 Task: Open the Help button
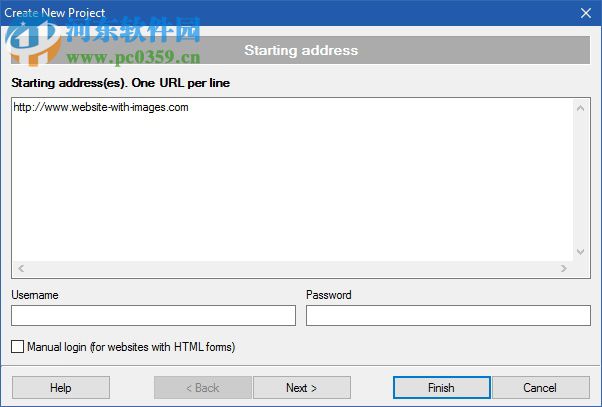coord(61,387)
